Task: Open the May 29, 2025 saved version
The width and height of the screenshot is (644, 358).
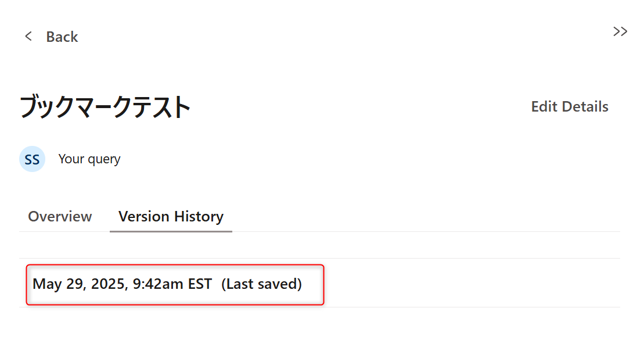Action: 175,284
